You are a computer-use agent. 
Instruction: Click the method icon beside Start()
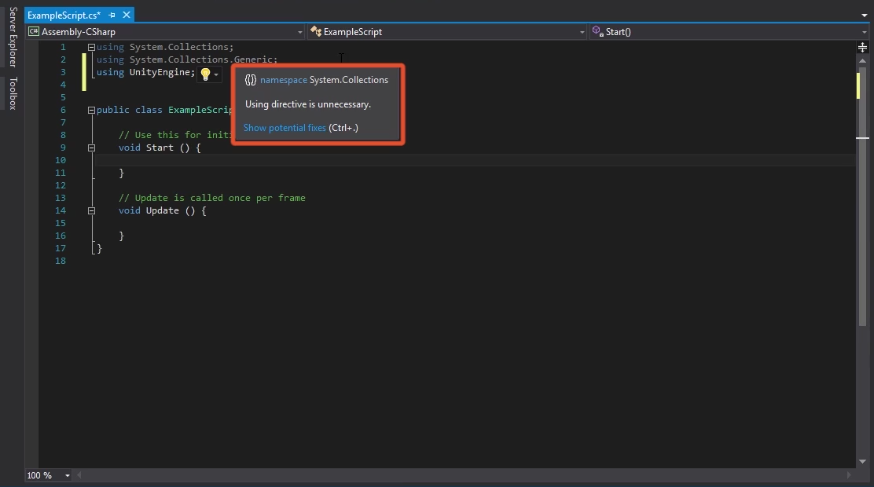[x=598, y=31]
